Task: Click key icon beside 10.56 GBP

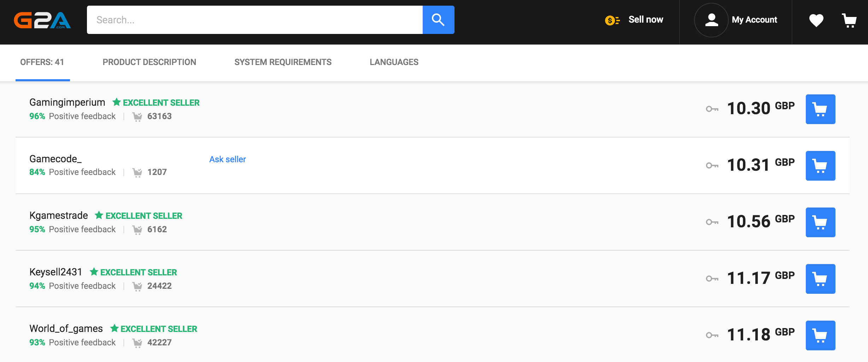Action: pos(712,222)
